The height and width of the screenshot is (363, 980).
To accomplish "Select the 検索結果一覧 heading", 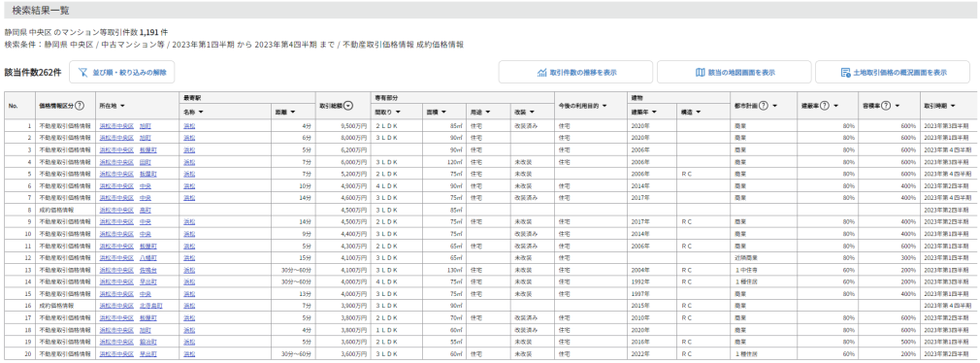I will (42, 11).
